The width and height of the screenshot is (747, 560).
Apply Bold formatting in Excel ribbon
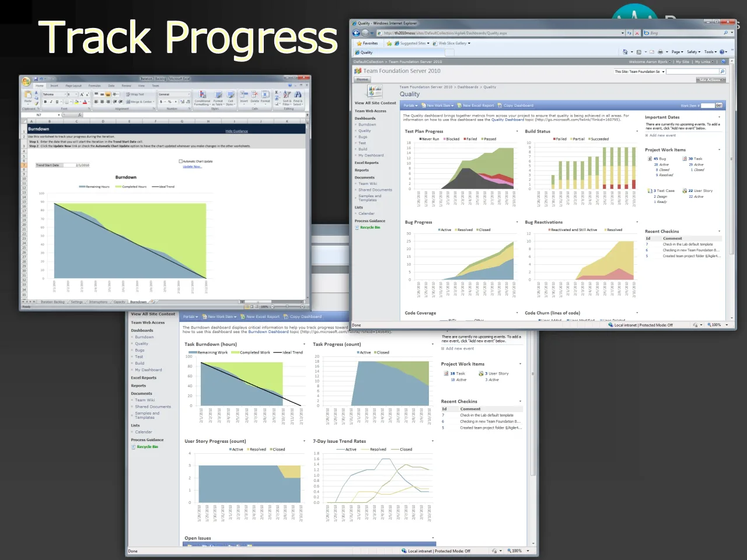(46, 101)
